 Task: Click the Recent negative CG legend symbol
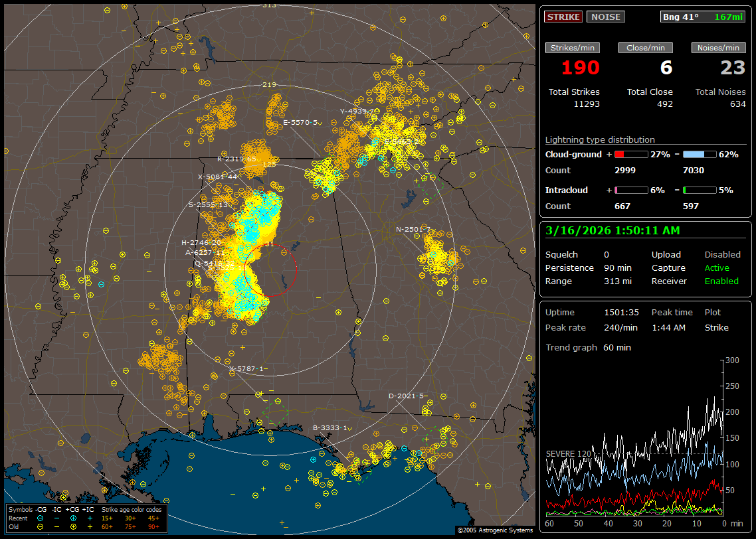41,518
